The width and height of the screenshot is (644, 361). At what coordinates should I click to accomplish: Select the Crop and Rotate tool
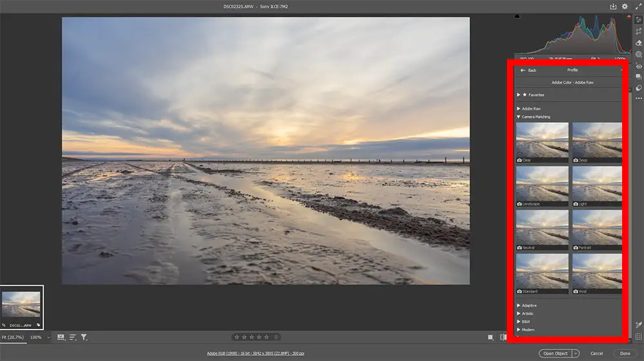[x=638, y=31]
